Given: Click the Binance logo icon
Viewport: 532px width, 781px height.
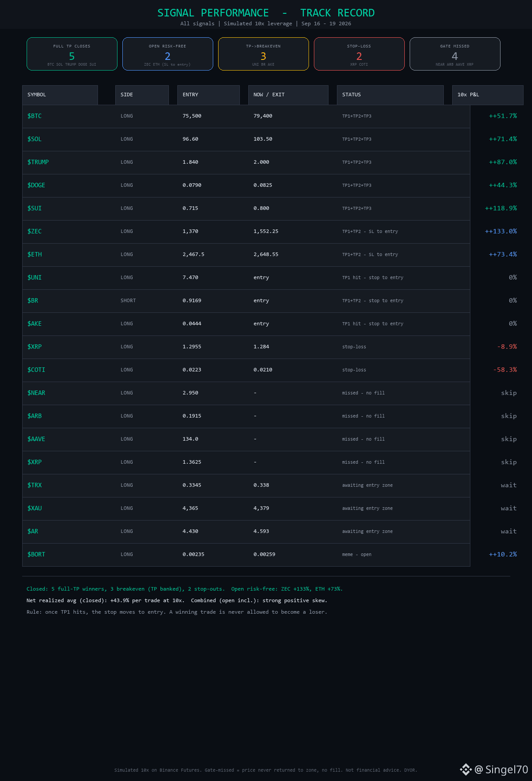Looking at the screenshot, I should click(x=465, y=769).
